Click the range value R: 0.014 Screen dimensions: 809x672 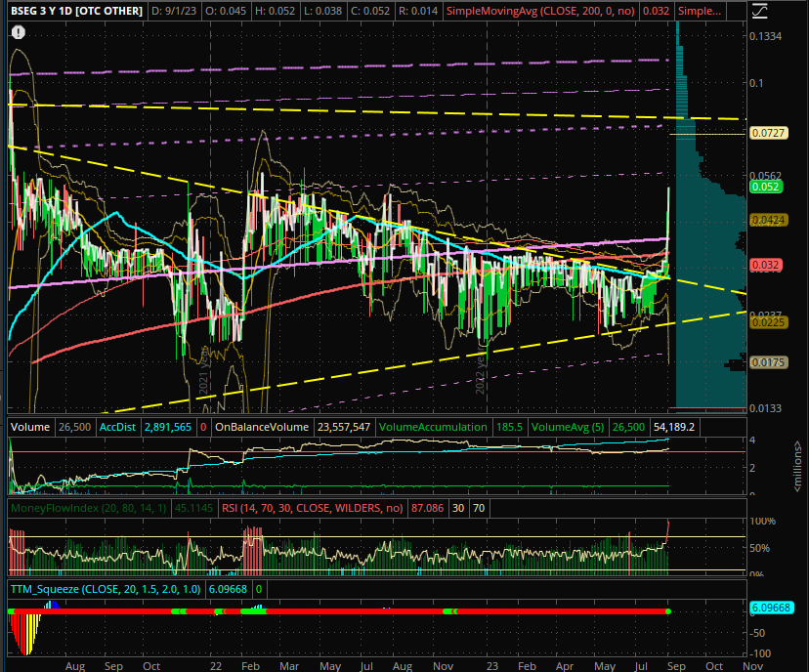[x=418, y=11]
